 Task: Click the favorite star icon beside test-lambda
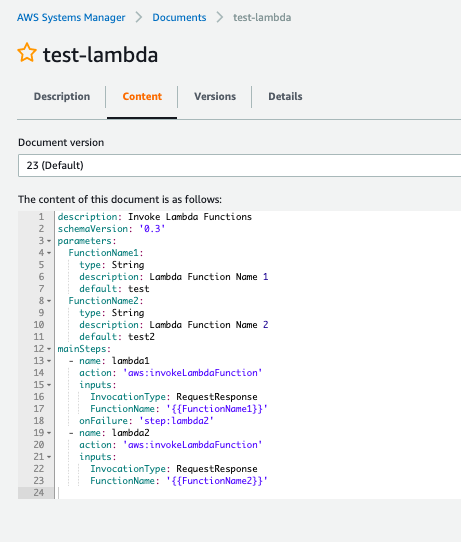(x=27, y=53)
